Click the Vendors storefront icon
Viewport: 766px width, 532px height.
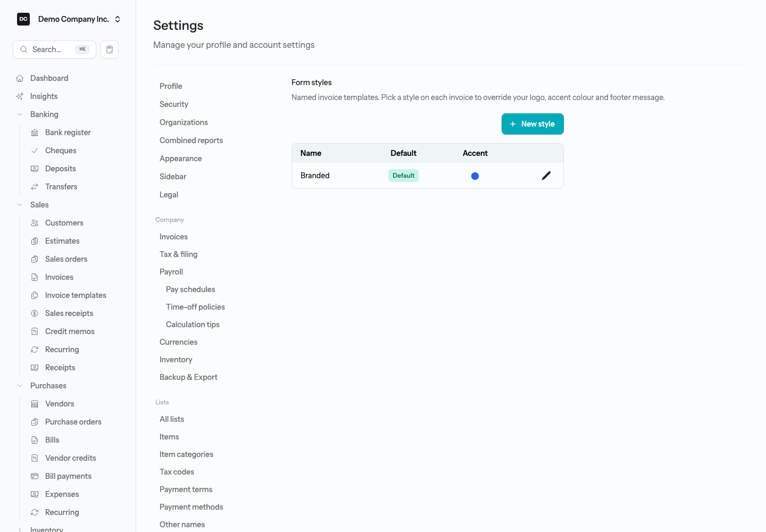(35, 404)
